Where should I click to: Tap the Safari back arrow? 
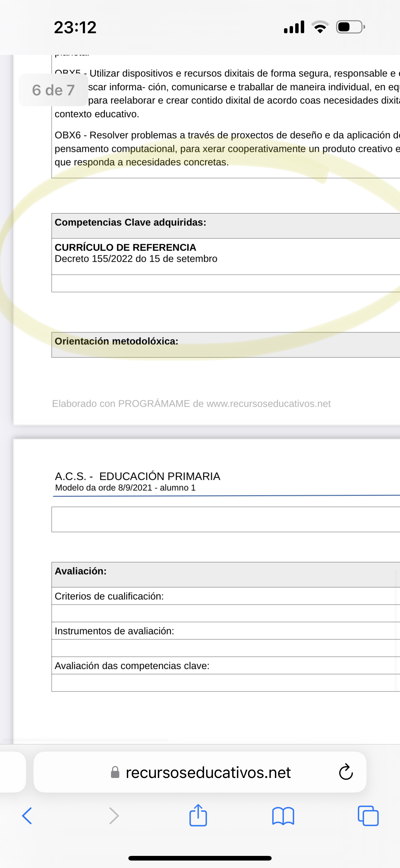[27, 816]
